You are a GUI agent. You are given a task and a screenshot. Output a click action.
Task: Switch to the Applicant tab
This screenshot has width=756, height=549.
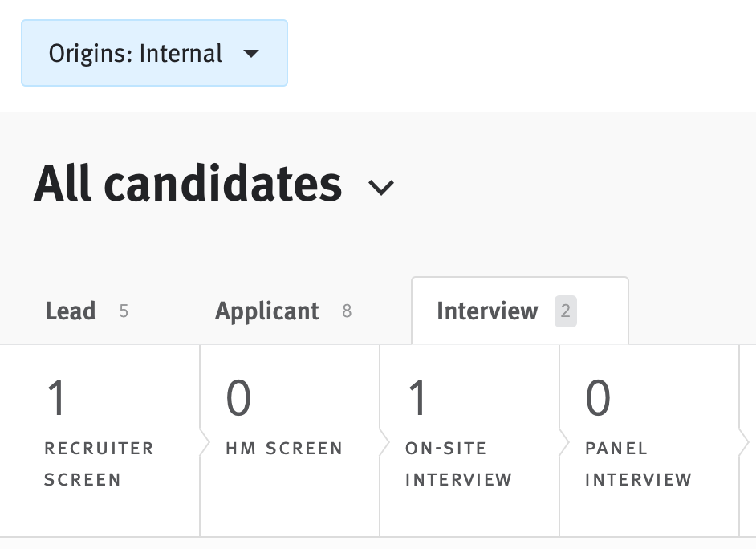tap(266, 311)
